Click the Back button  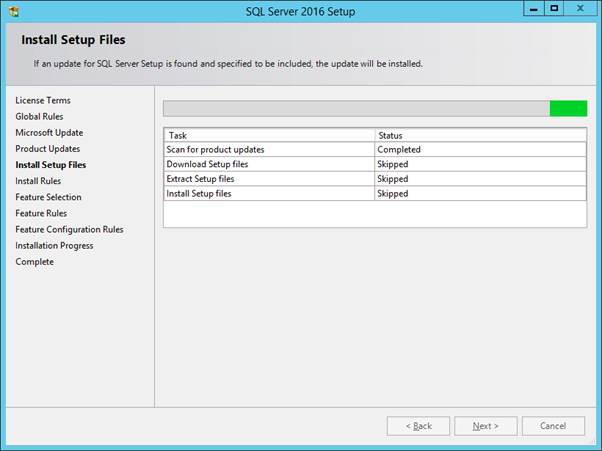(x=418, y=426)
